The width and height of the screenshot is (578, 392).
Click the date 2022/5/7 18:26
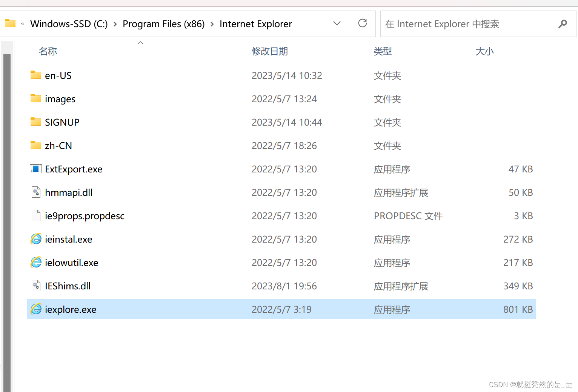pos(284,146)
